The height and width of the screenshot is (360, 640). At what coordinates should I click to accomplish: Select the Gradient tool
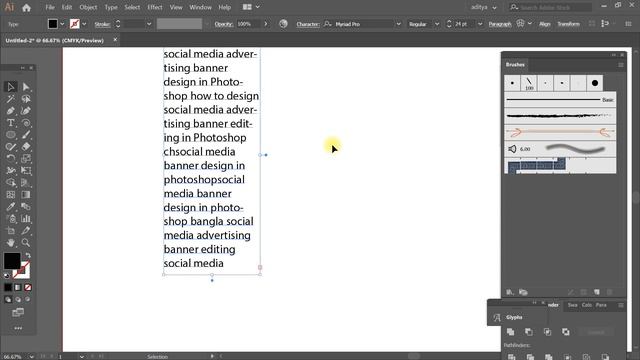pyautogui.click(x=26, y=195)
